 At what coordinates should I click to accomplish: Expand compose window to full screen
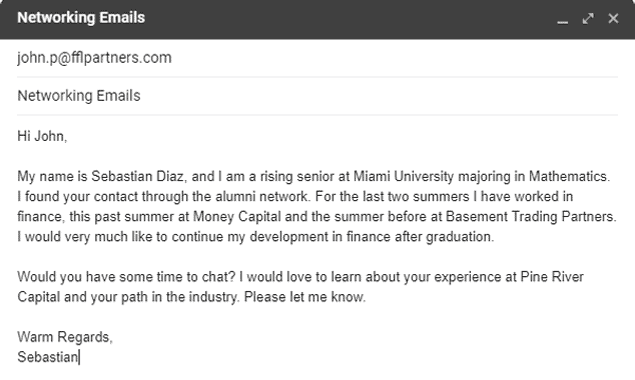pos(588,19)
